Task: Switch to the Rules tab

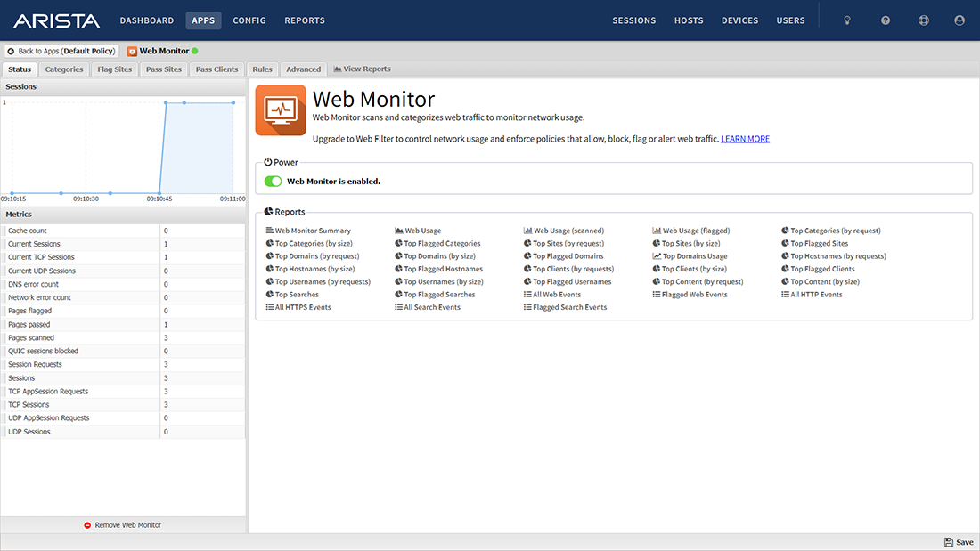Action: pos(262,69)
